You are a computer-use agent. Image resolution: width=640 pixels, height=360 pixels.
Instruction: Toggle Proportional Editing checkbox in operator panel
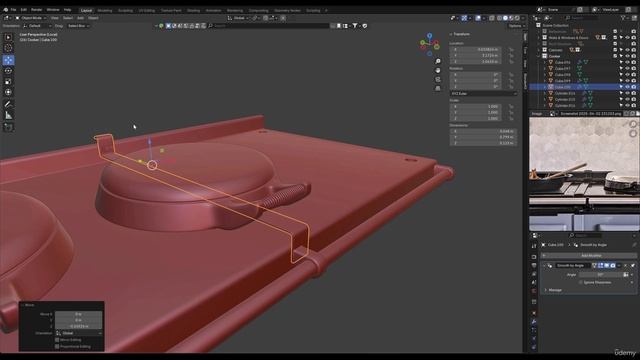(57, 346)
